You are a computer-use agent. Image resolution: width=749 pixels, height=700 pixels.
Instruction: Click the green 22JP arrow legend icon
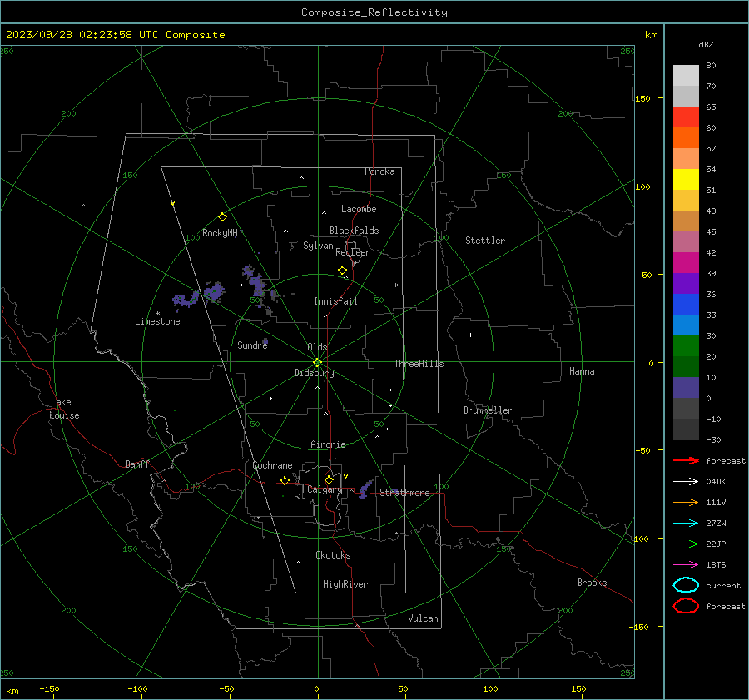(x=686, y=544)
